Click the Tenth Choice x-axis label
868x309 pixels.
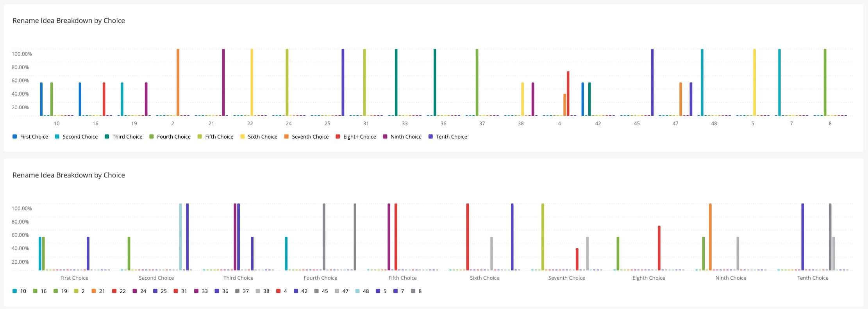tap(813, 278)
